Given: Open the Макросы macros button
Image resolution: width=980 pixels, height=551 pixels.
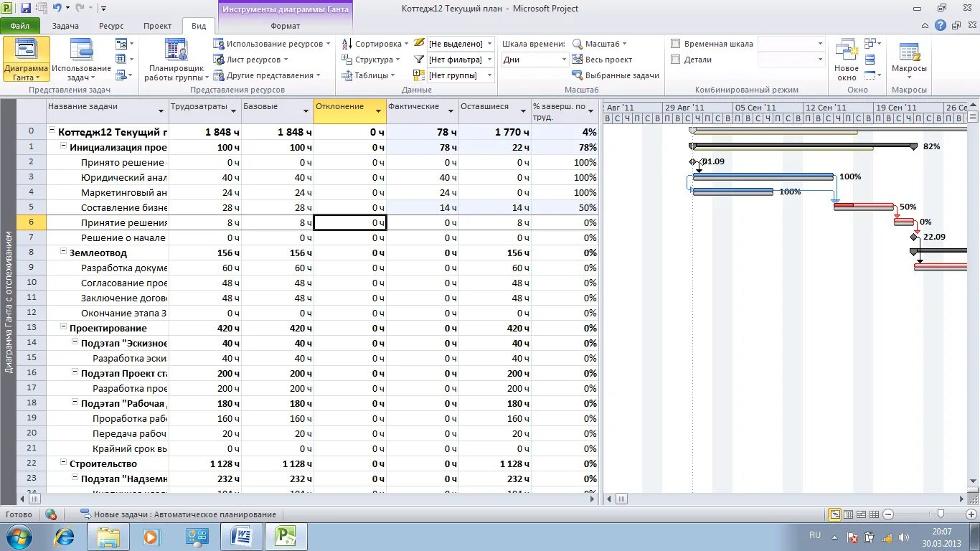Looking at the screenshot, I should [x=909, y=60].
